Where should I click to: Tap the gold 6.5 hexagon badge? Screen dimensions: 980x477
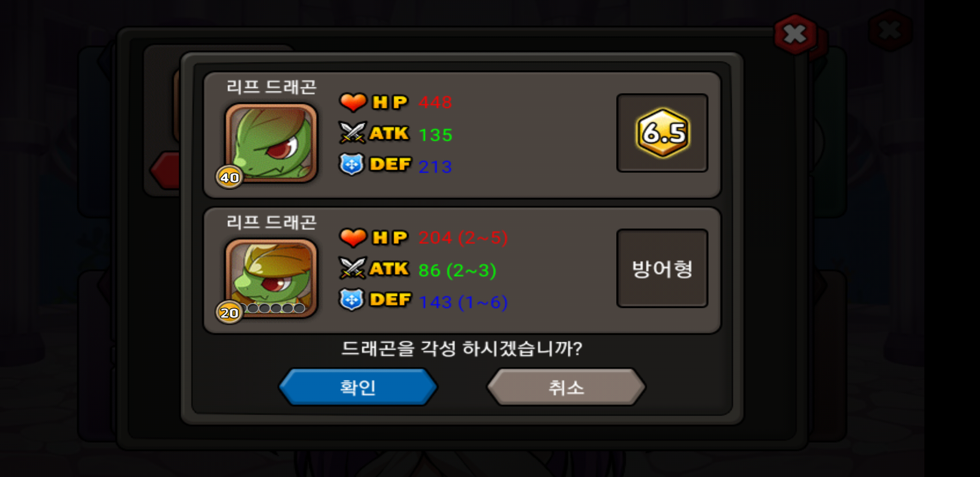[x=663, y=132]
